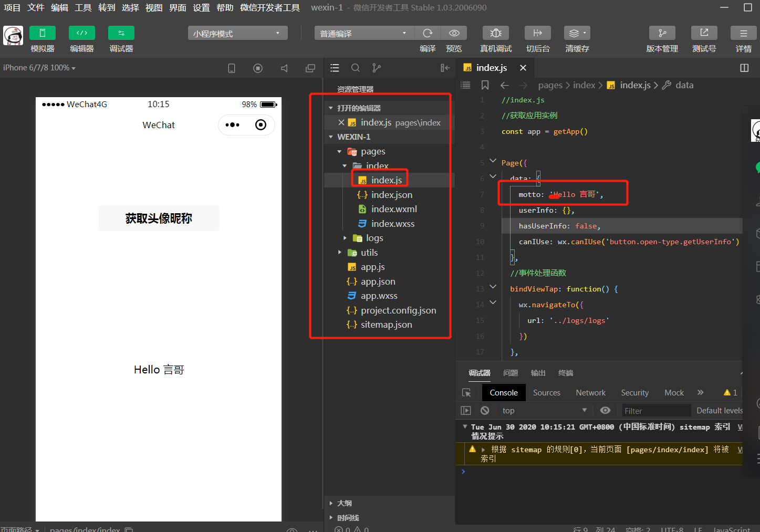
Task: Detach the simulator window icon
Action: point(310,68)
